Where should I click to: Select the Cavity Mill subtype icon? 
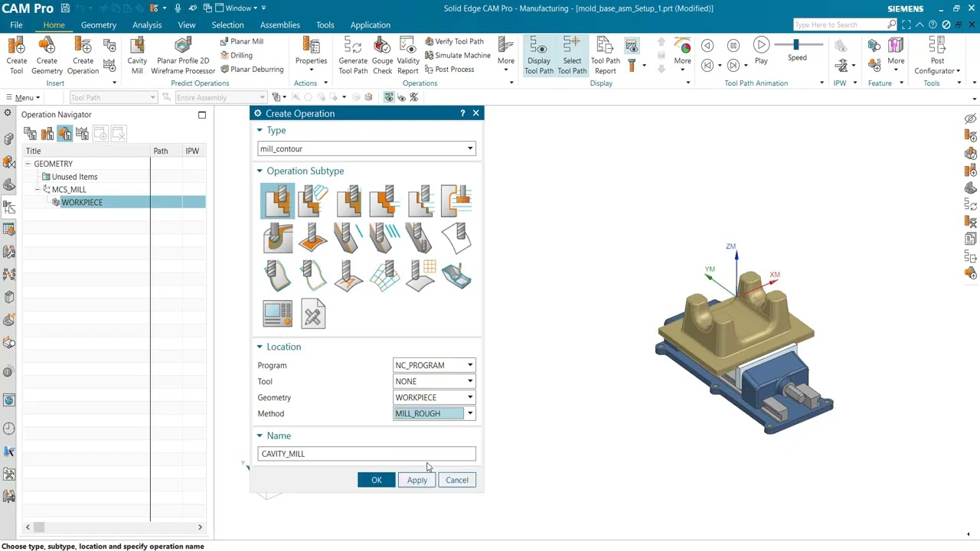[x=277, y=201]
